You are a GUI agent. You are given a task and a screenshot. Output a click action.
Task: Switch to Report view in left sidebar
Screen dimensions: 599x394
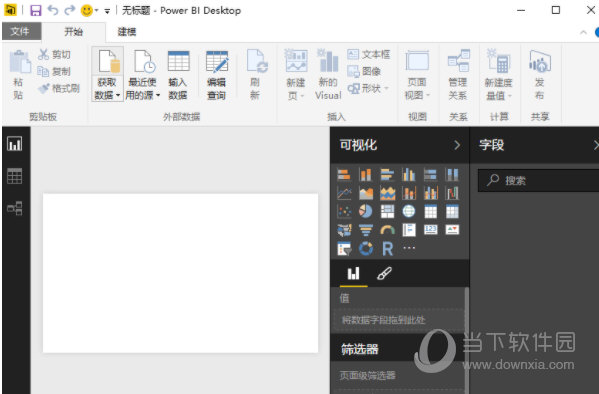15,144
